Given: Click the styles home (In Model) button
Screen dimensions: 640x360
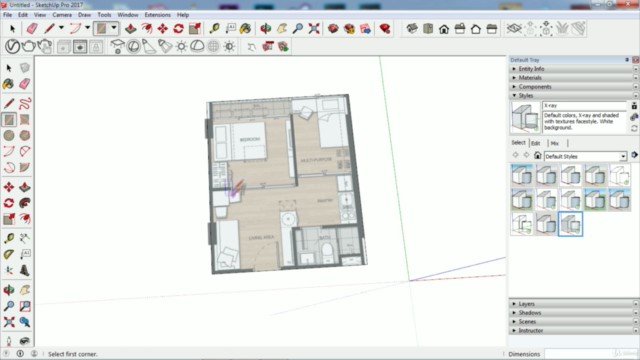Looking at the screenshot, I should click(538, 156).
